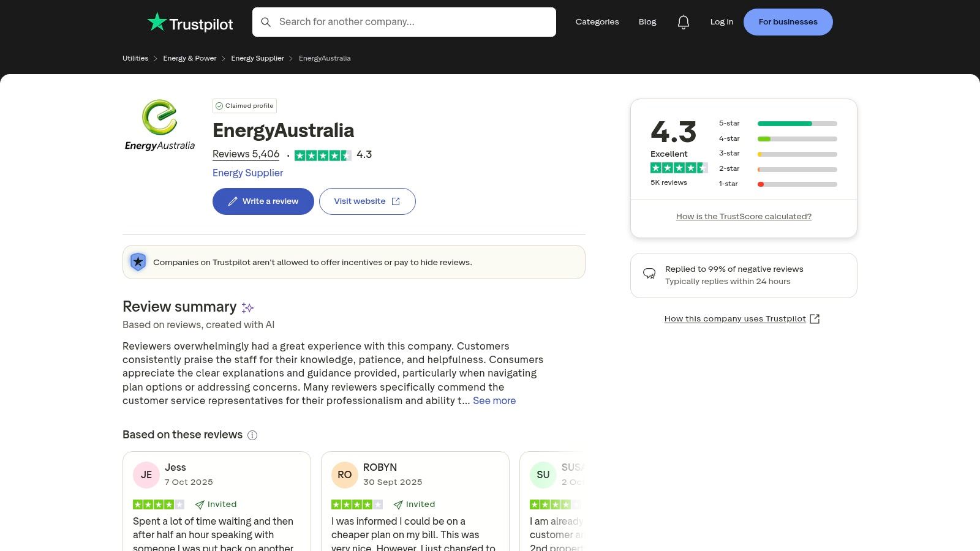
Task: Filter reviews by the 5-star row
Action: point(777,124)
